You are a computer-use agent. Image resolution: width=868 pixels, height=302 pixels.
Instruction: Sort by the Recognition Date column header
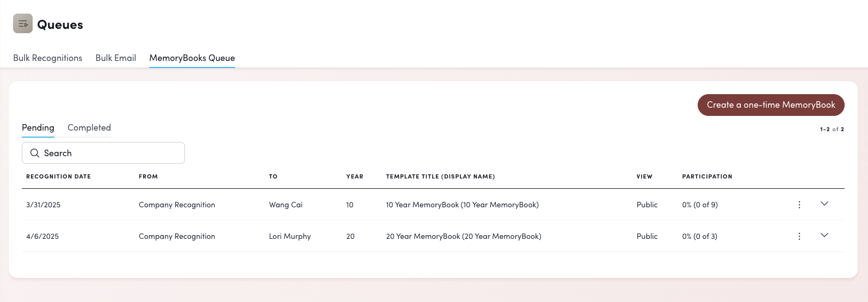point(58,177)
